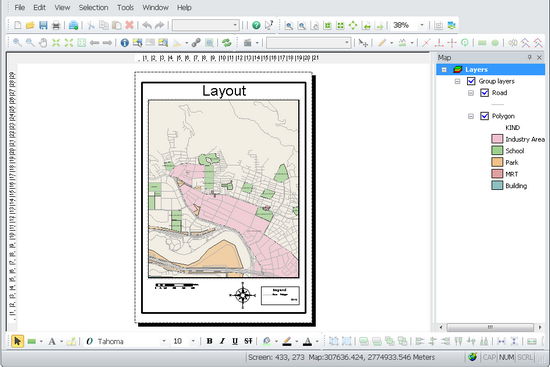Open a file with the yellow folder icon

30,25
